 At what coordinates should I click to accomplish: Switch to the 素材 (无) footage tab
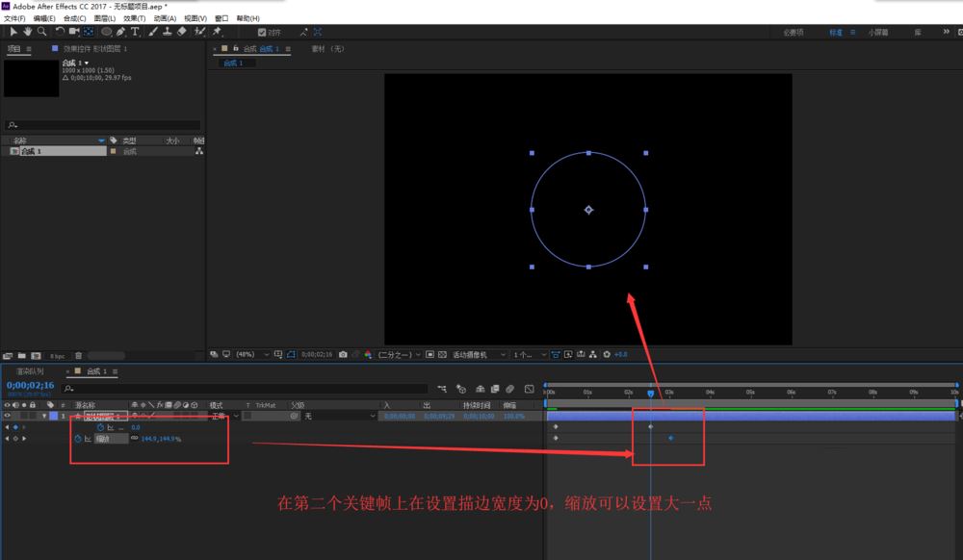coord(328,48)
